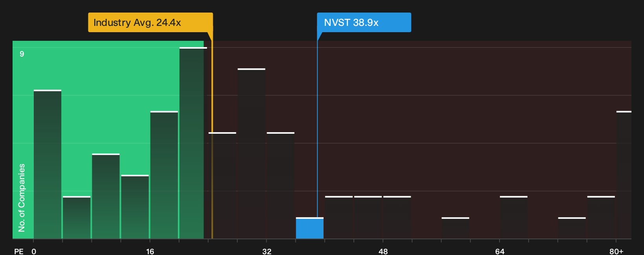Viewport: 644px width, 255px height.
Task: Click the bar starting at PE 48
Action: pos(397,217)
